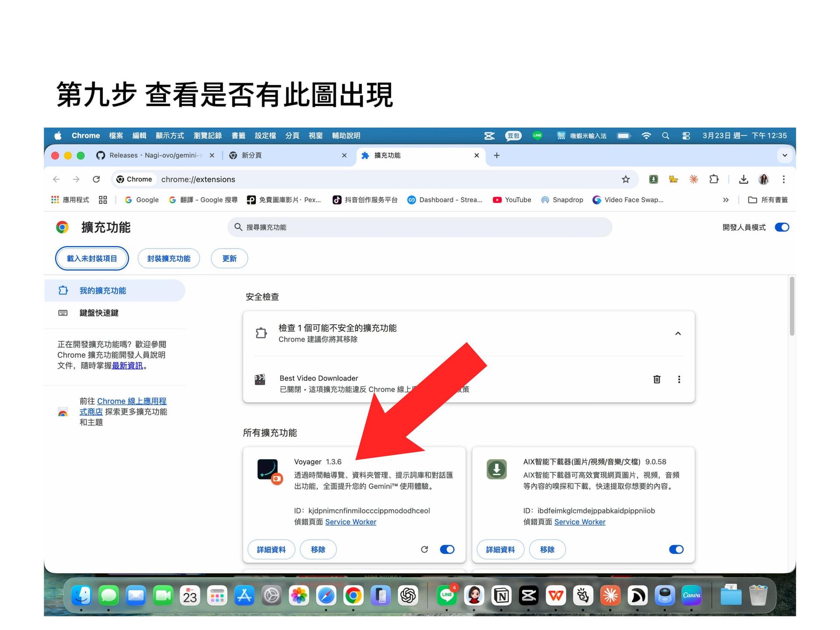Viewport: 840px width, 630px height.
Task: Collapse the safety check panel chevron
Action: click(x=678, y=334)
